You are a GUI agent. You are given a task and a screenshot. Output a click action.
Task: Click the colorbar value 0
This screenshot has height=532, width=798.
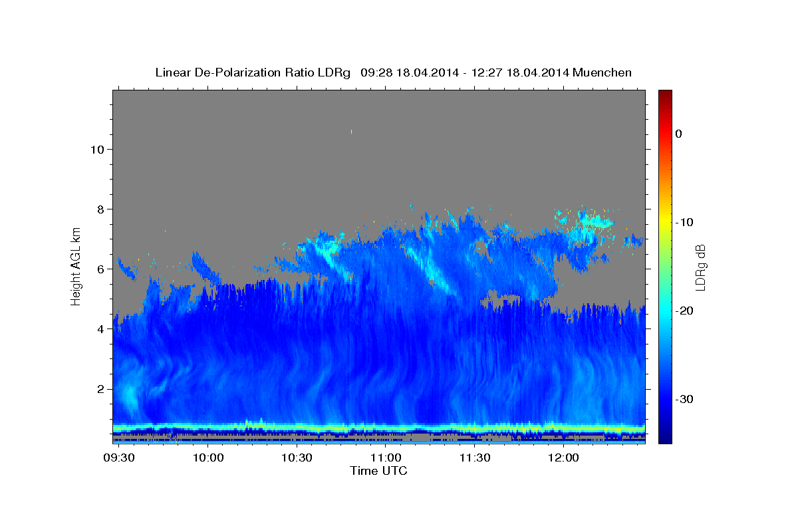click(x=679, y=134)
